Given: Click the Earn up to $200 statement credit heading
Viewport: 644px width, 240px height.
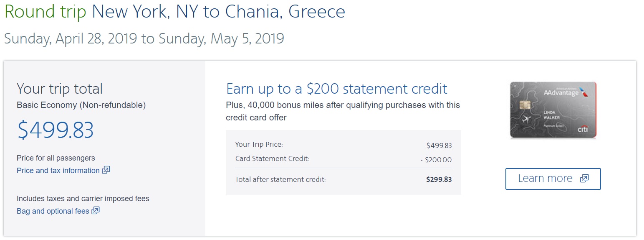Looking at the screenshot, I should tap(336, 89).
